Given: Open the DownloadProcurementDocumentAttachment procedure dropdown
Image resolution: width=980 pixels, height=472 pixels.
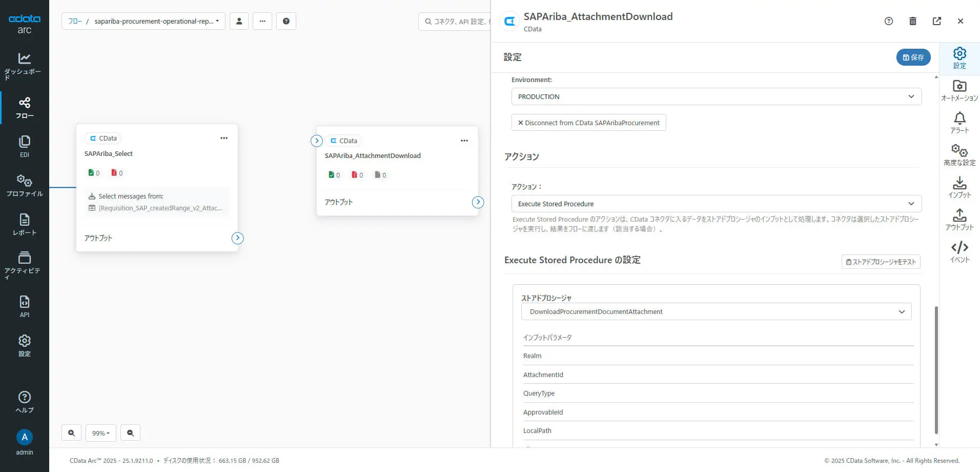Looking at the screenshot, I should (716, 311).
